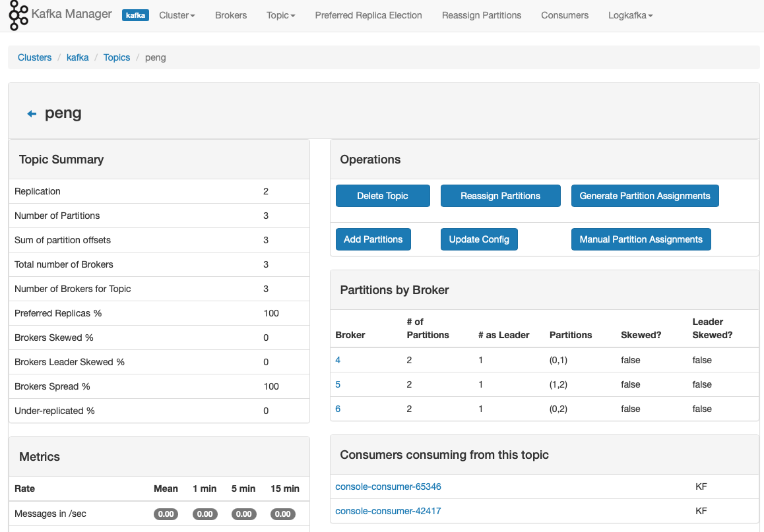Open the kafka breadcrumb link
Image resolution: width=764 pixels, height=532 pixels.
tap(77, 57)
